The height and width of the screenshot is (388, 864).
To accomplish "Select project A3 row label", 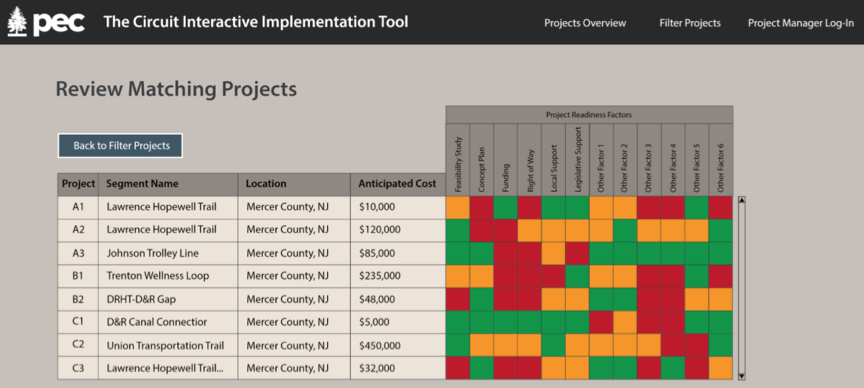I will (78, 254).
